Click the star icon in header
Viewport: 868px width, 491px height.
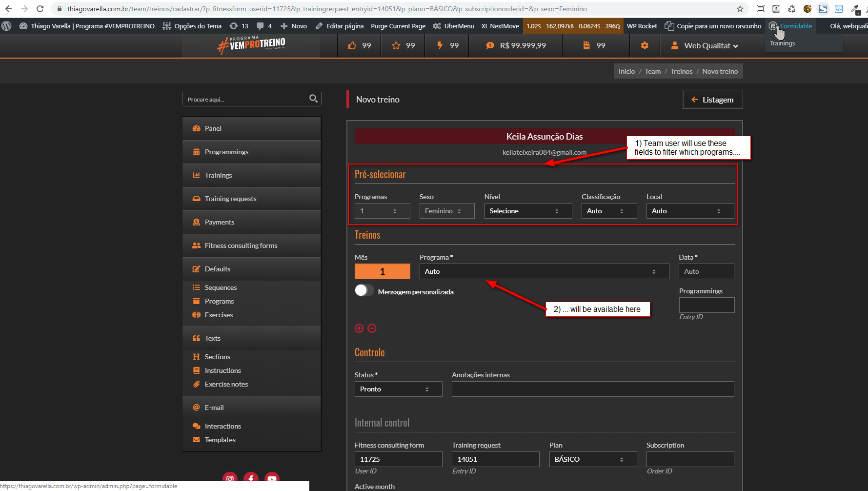tap(396, 45)
